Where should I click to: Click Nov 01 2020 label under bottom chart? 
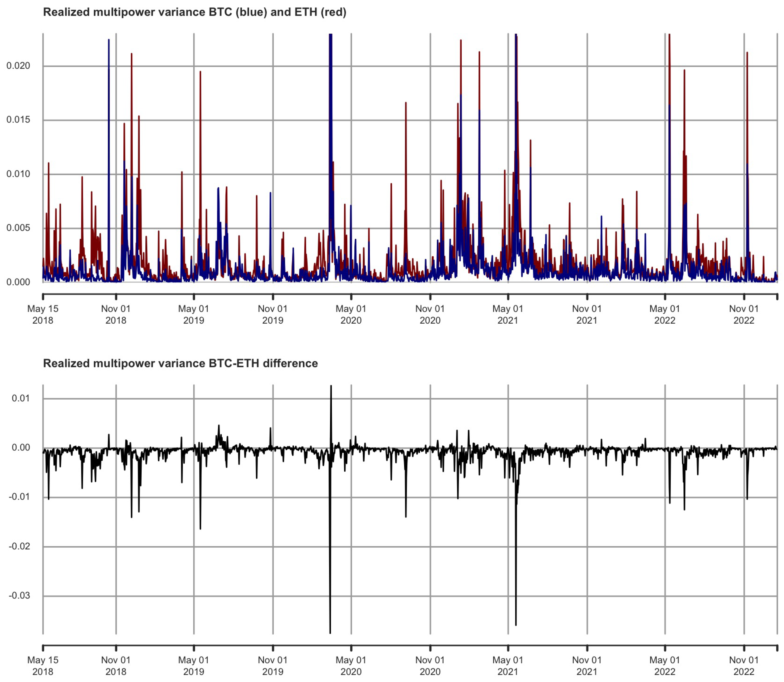430,666
